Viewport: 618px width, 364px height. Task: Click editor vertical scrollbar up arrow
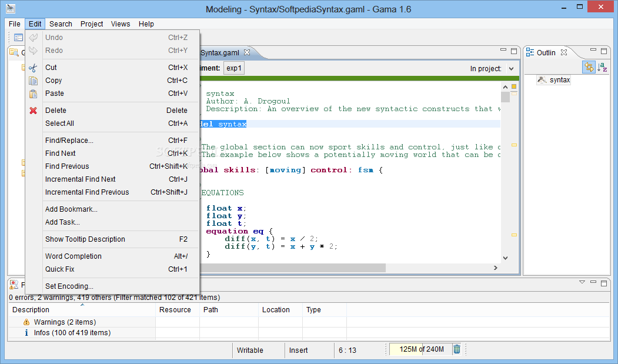click(x=505, y=87)
